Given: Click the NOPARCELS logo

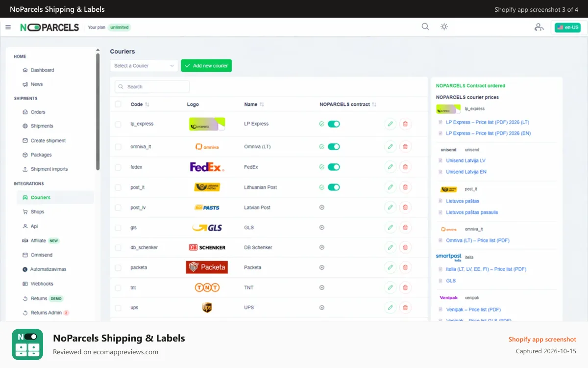Looking at the screenshot, I should (49, 27).
